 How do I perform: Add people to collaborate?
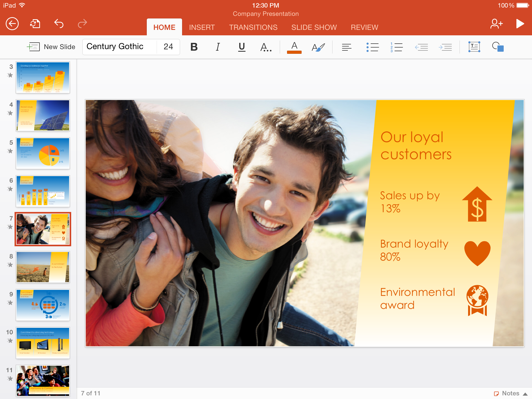[496, 24]
